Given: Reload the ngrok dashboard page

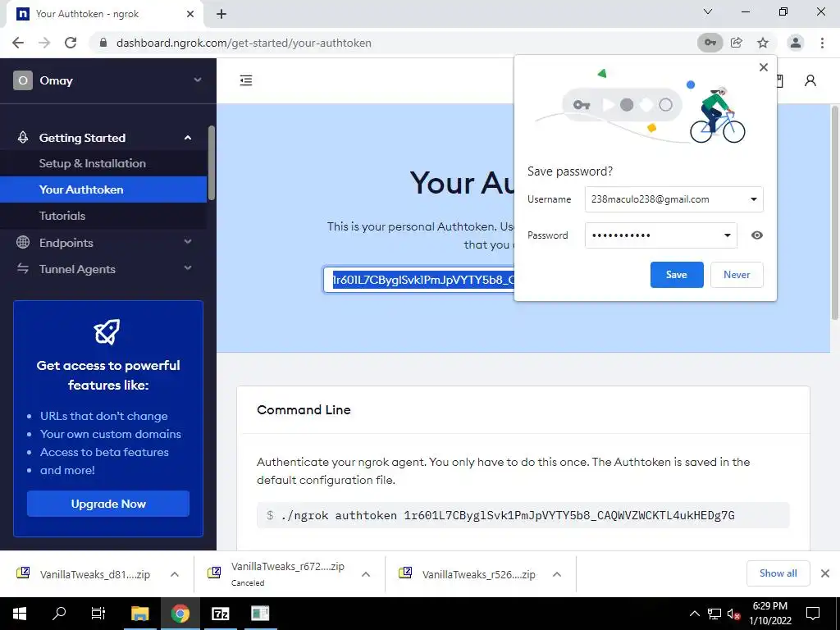Looking at the screenshot, I should pos(71,43).
